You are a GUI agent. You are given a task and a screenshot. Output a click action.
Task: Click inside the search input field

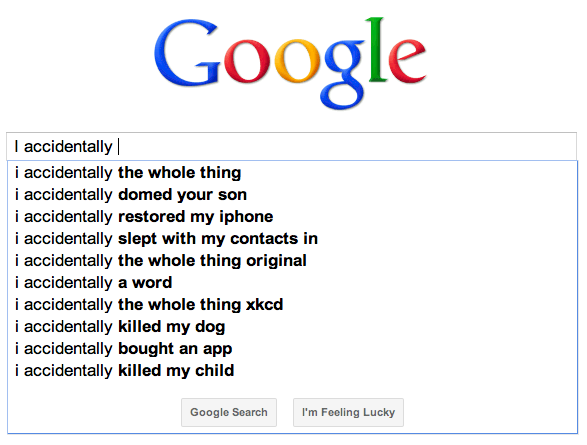point(291,146)
